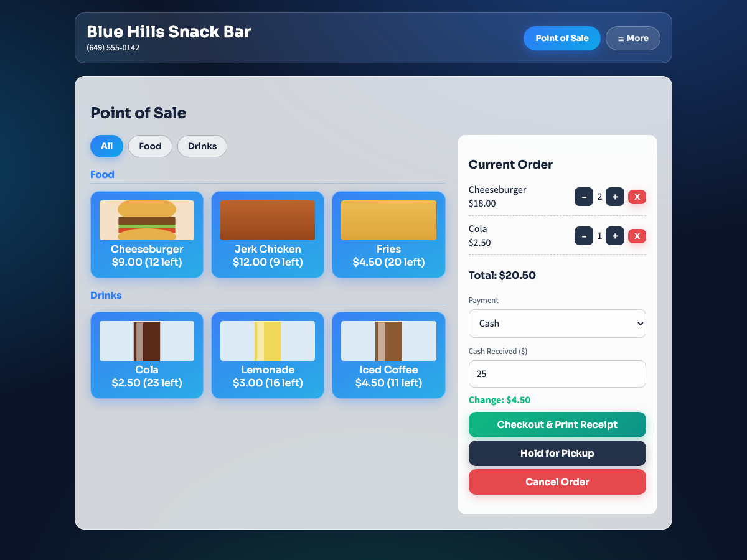
Task: Click the $18.00 line price
Action: (x=482, y=203)
